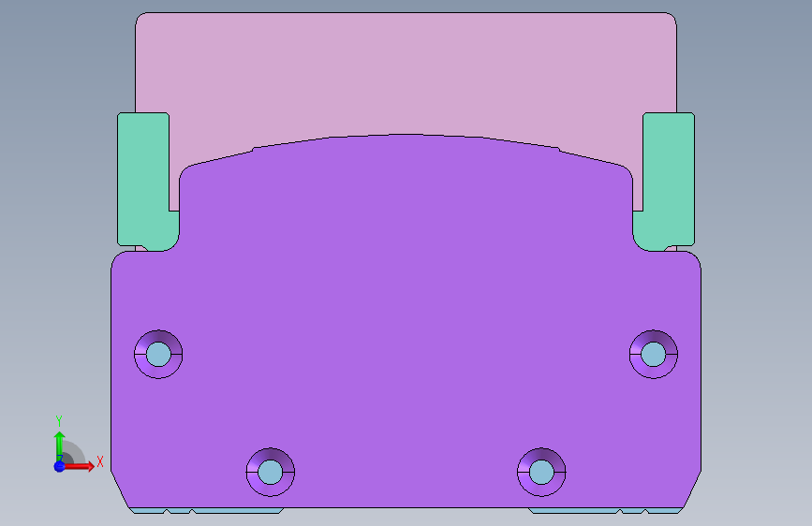Click the red X axis arrow
This screenshot has height=526, width=812.
click(80, 466)
